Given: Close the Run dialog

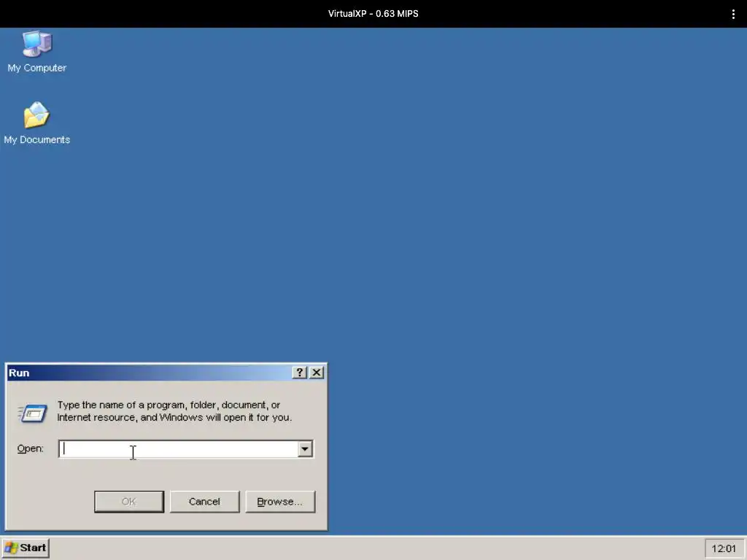Looking at the screenshot, I should click(x=317, y=373).
